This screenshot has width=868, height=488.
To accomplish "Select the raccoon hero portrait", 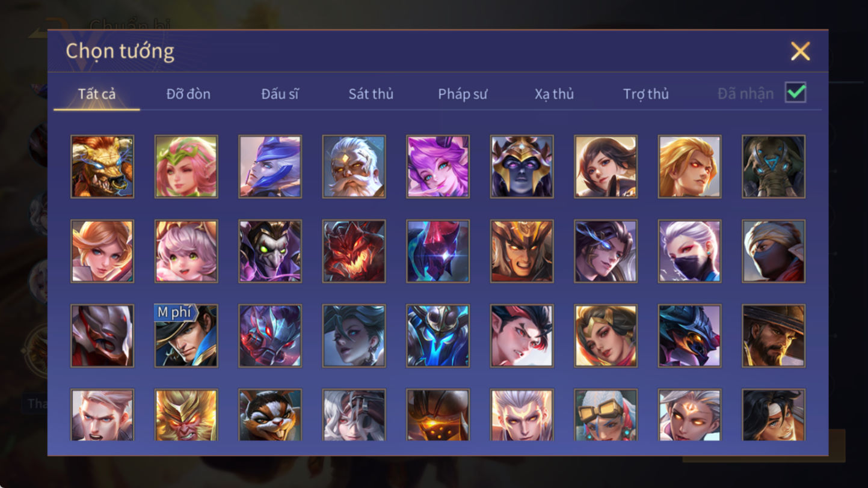I will [x=270, y=415].
